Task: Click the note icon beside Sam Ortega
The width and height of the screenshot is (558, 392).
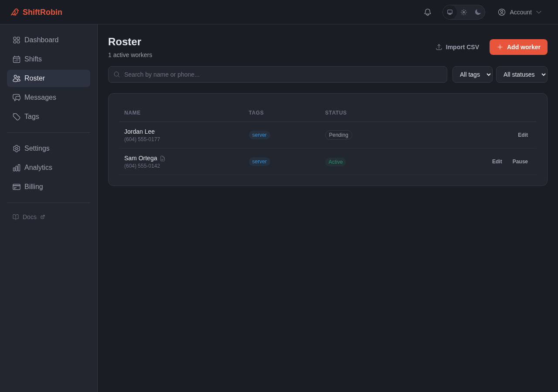Action: tap(163, 159)
